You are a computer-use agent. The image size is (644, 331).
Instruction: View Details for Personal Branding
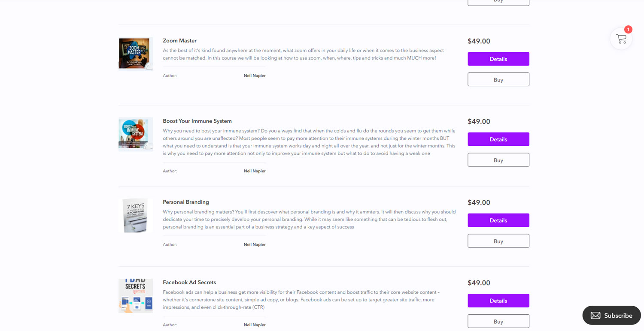click(498, 220)
